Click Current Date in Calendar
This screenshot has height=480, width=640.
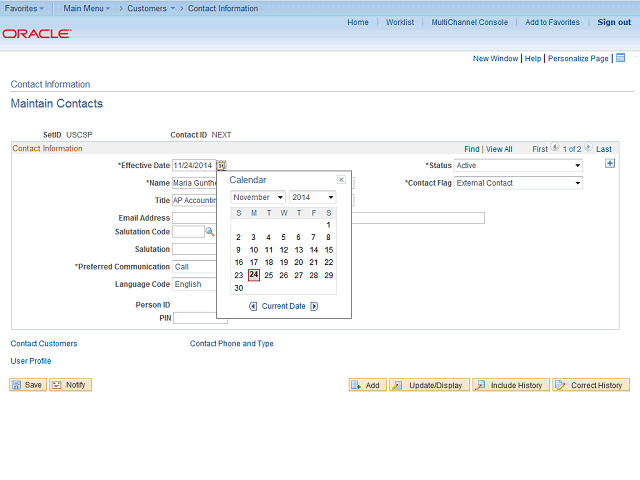point(283,306)
